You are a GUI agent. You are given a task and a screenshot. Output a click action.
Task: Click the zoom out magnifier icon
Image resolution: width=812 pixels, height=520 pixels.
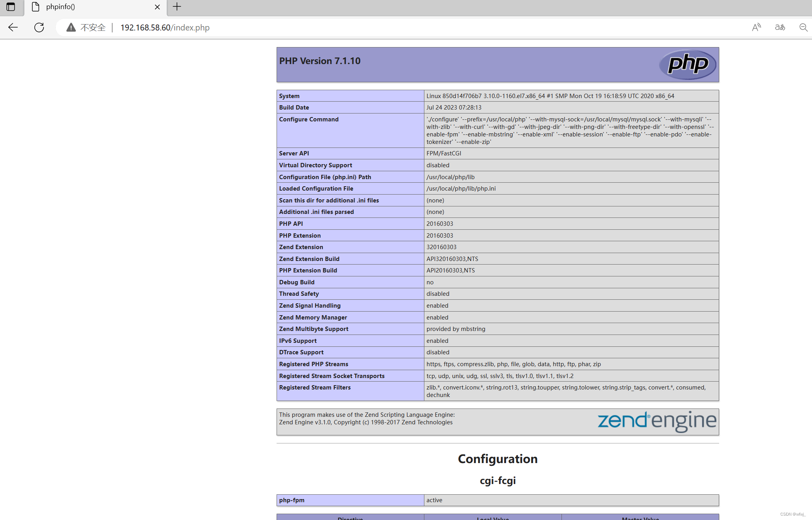(803, 27)
